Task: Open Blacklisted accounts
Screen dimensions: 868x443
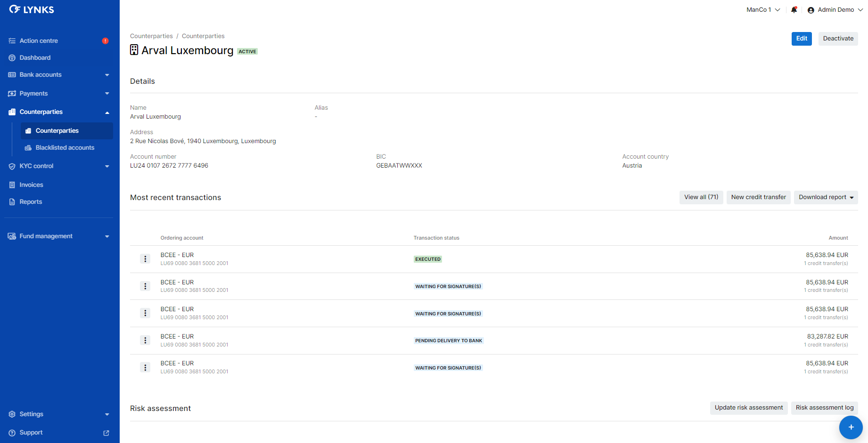Action: pyautogui.click(x=65, y=148)
